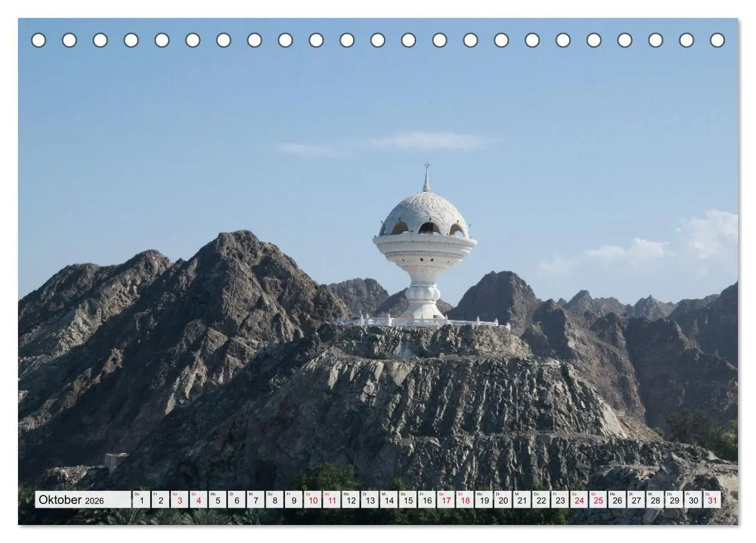
Task: Select date cell 8 (Do)
Action: [x=275, y=500]
